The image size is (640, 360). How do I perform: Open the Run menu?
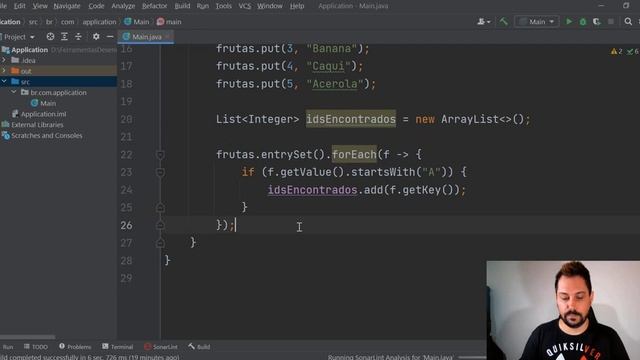[x=202, y=6]
